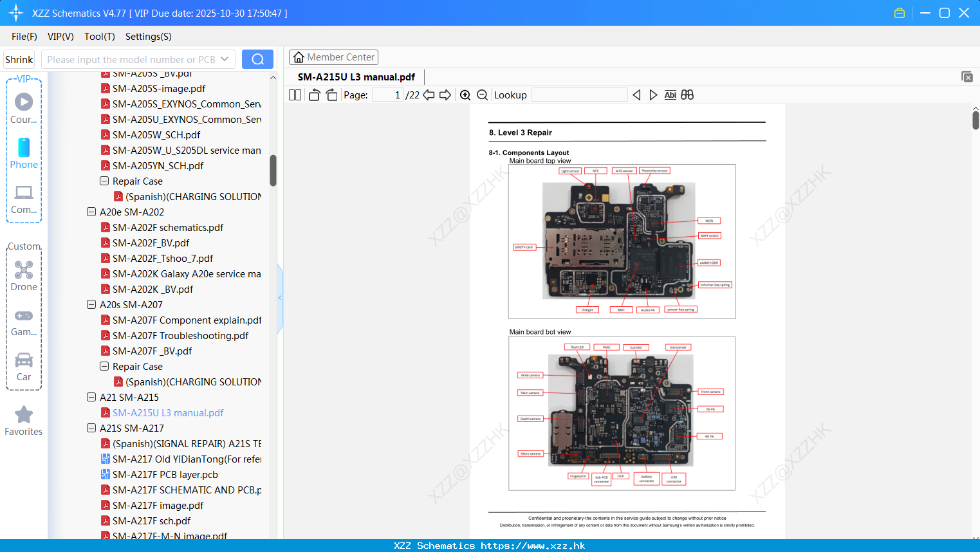
Task: Open SM-A217F SCHEMATIC AND PCB file
Action: (x=187, y=490)
